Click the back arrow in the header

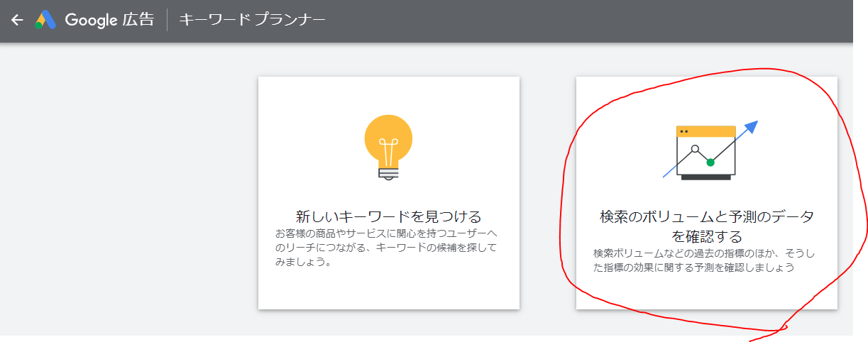click(17, 20)
